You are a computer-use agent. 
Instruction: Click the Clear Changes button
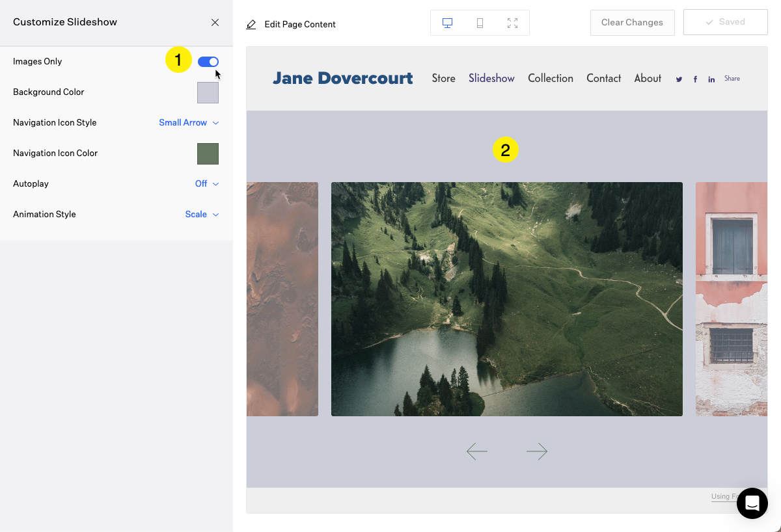pyautogui.click(x=632, y=22)
